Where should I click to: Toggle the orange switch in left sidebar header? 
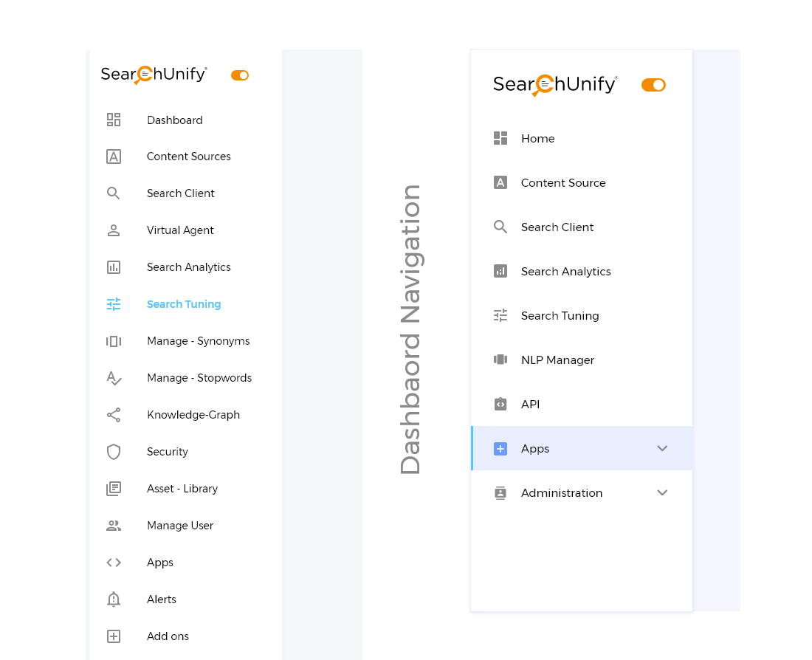pos(240,75)
